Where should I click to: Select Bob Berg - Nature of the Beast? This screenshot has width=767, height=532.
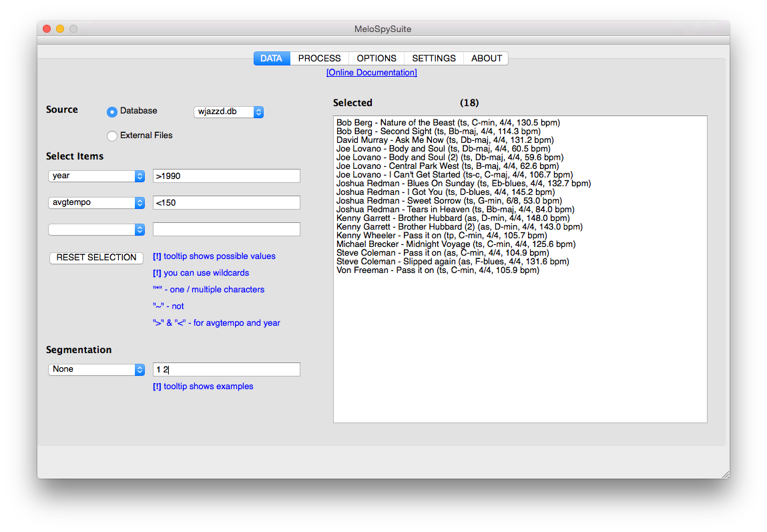(448, 123)
